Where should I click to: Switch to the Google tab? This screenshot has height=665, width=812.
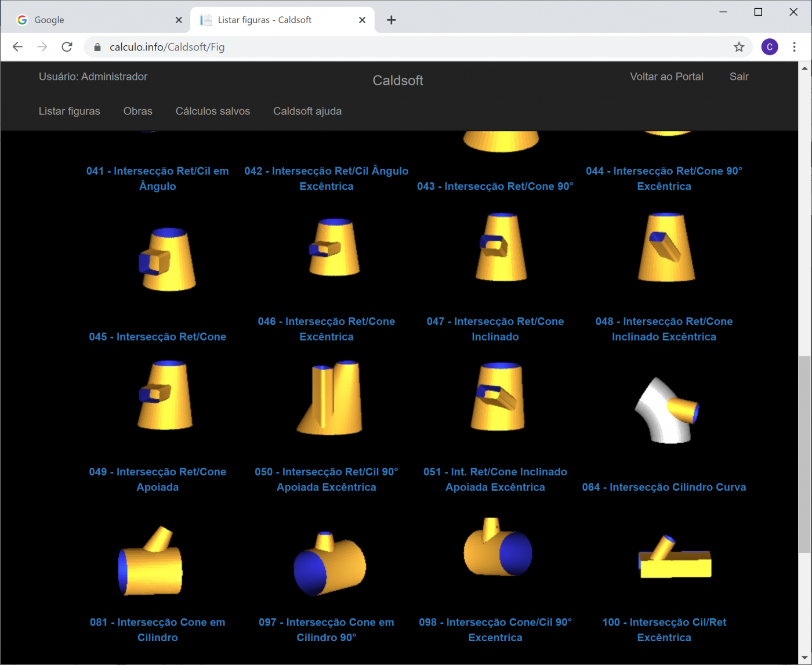click(87, 20)
